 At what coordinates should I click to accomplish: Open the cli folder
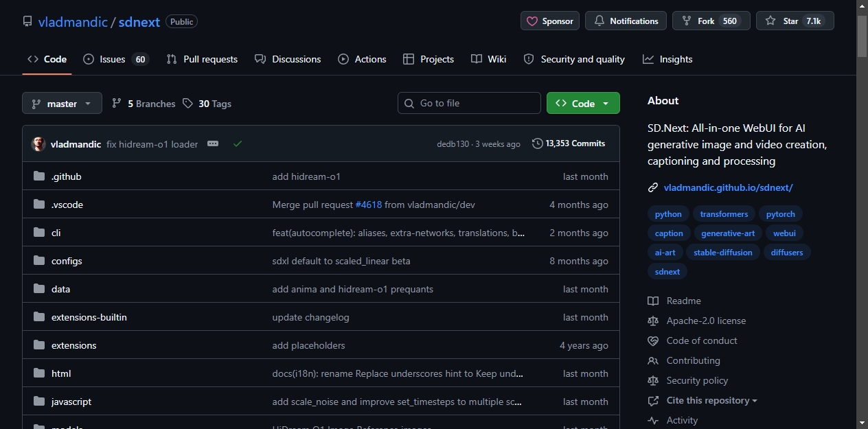(56, 233)
